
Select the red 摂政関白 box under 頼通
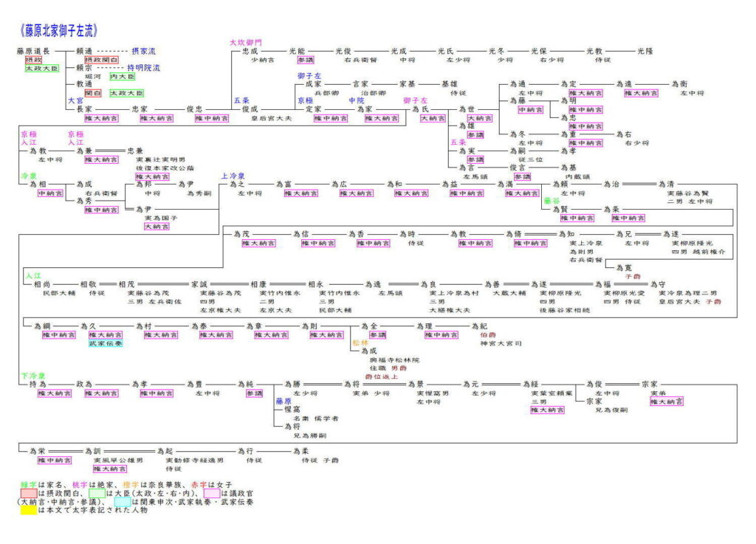point(101,59)
